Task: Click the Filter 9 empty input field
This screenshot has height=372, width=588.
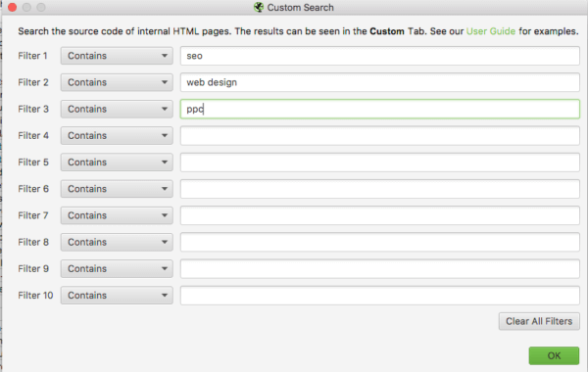Action: [x=380, y=268]
